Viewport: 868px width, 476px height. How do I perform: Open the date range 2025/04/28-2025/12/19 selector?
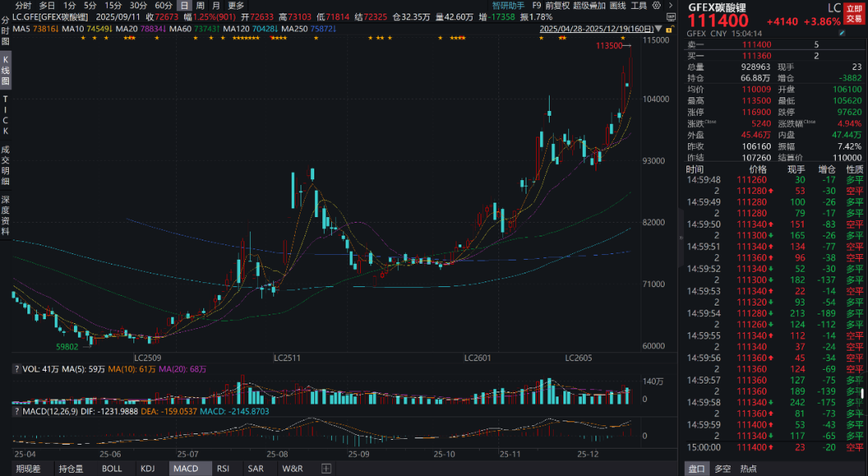click(596, 27)
